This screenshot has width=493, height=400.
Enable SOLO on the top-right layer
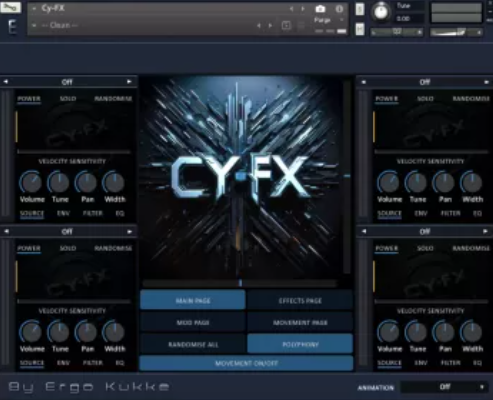pyautogui.click(x=425, y=99)
